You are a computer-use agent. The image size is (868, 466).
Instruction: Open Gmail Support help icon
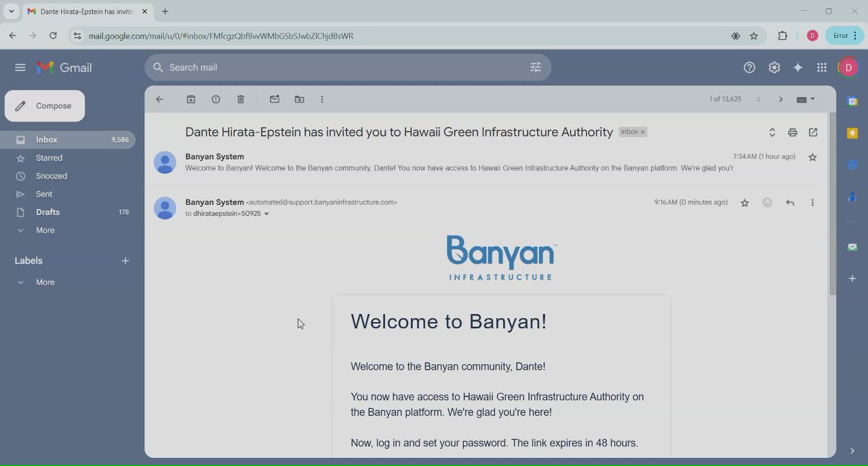click(749, 67)
